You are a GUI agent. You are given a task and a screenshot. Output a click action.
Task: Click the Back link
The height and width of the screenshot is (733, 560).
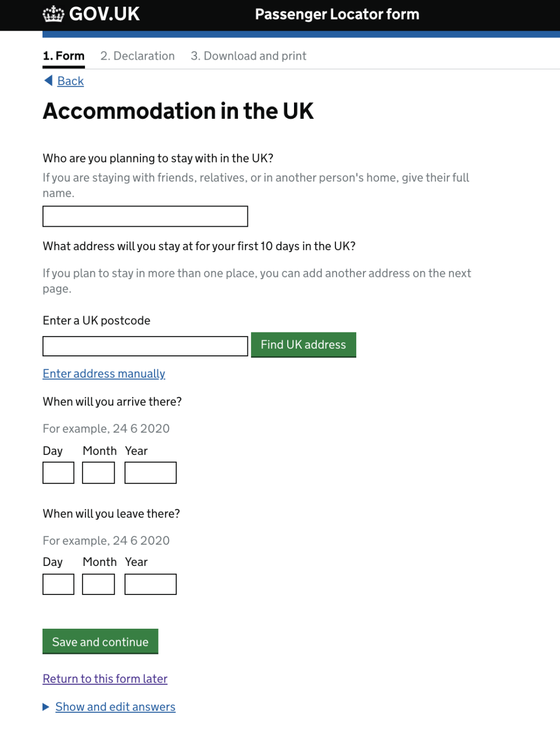click(71, 81)
